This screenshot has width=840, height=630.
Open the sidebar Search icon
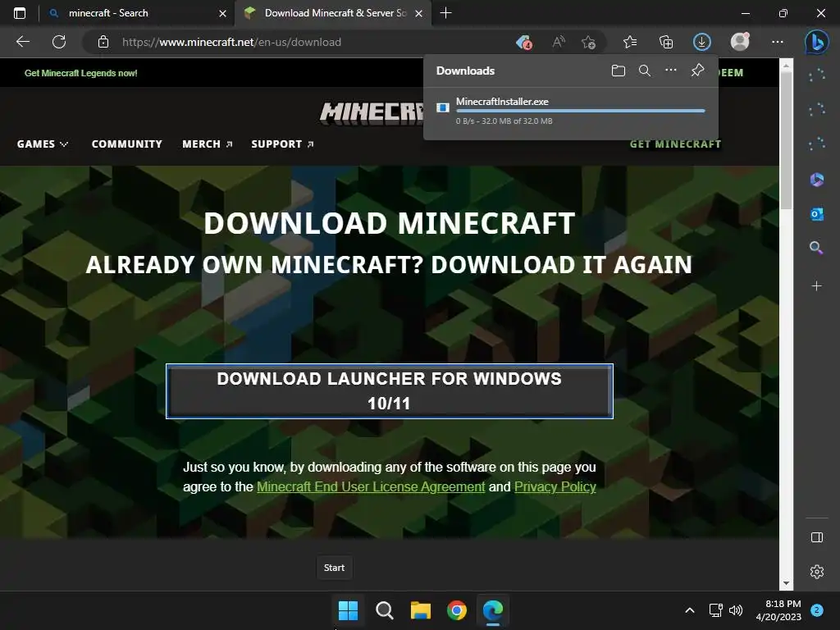816,248
